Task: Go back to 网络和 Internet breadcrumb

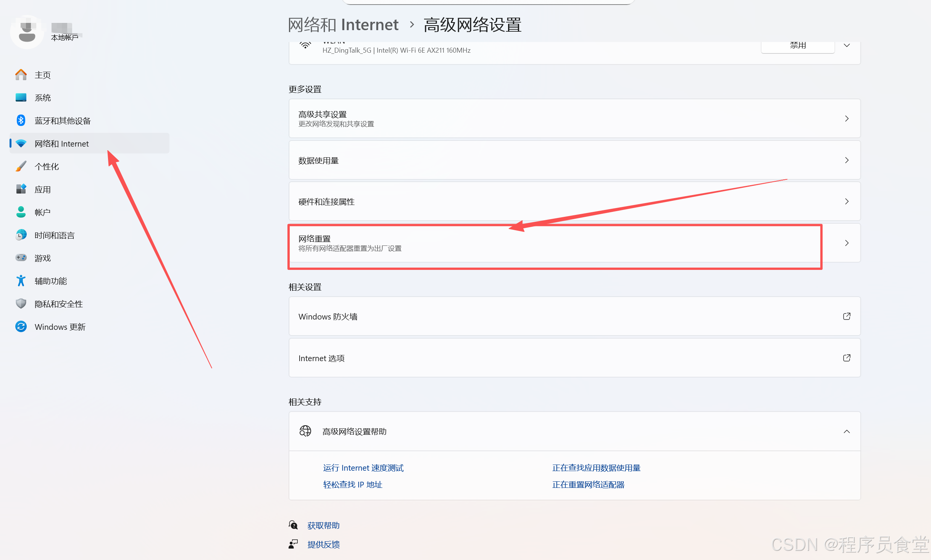Action: 343,25
